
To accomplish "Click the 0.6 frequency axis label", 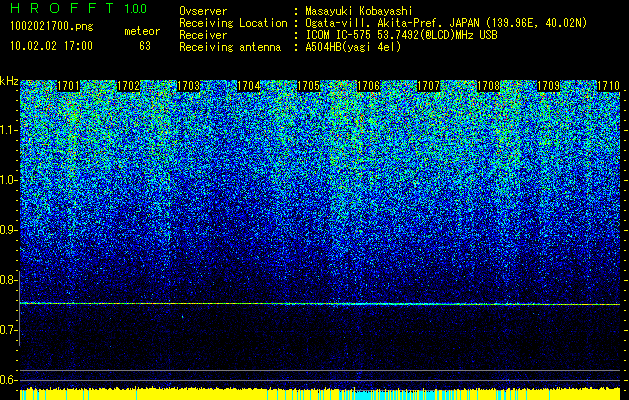I will tap(9, 380).
